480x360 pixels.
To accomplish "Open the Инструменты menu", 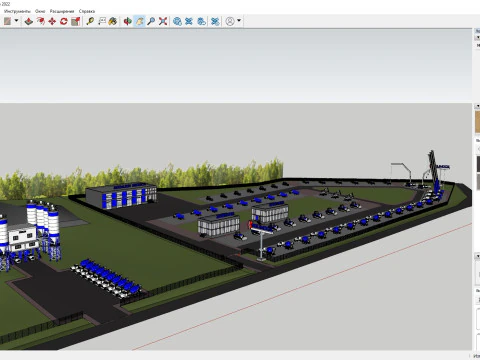I will pos(17,11).
